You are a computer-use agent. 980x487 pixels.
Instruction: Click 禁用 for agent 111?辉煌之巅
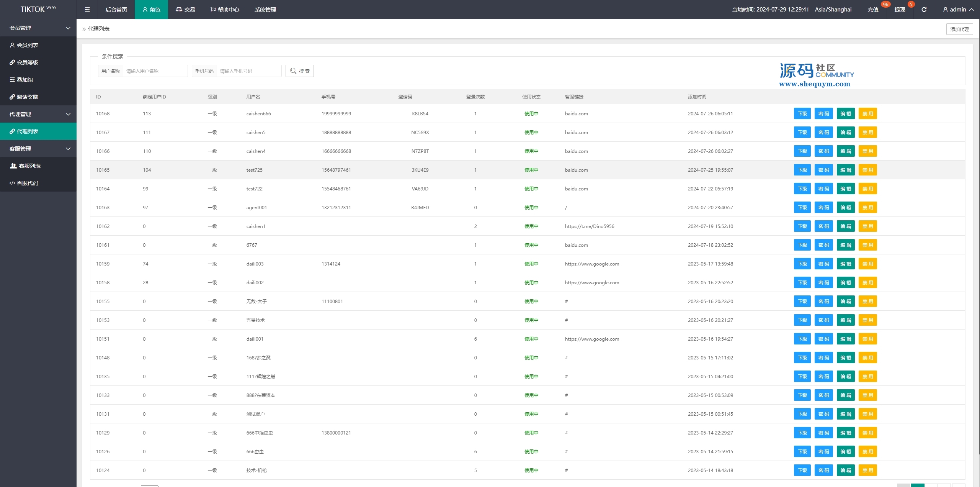(x=868, y=377)
